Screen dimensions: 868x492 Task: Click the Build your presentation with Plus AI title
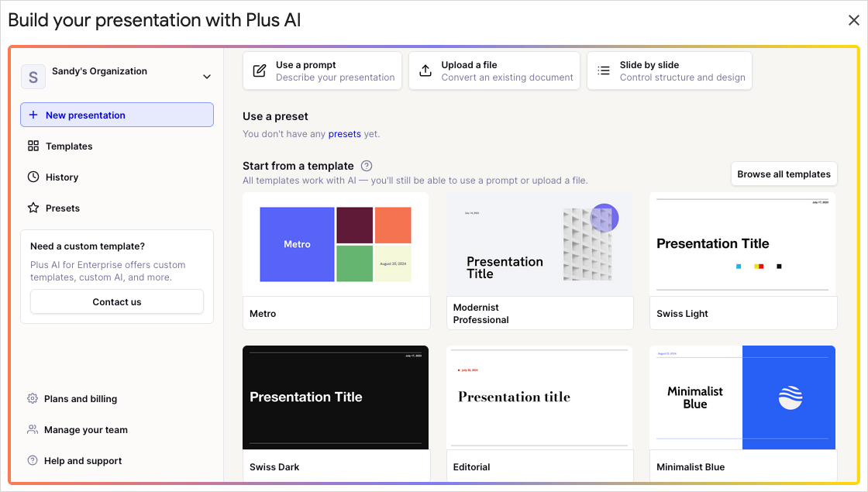coord(154,20)
